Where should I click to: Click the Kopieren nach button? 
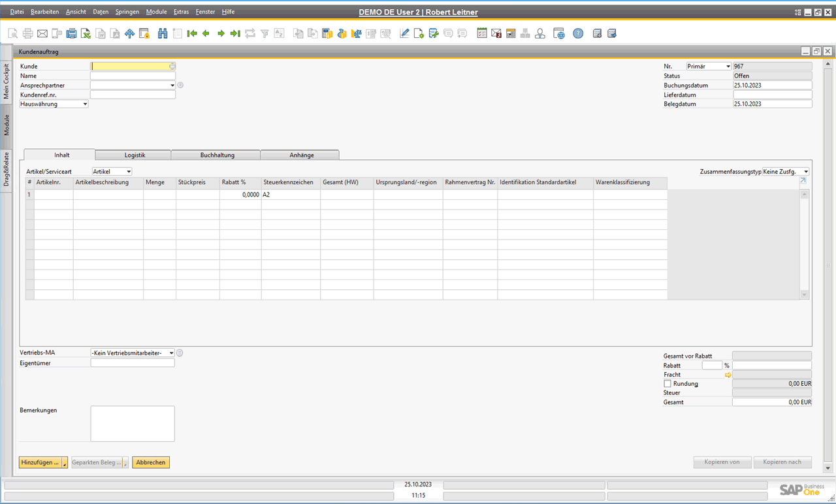782,462
